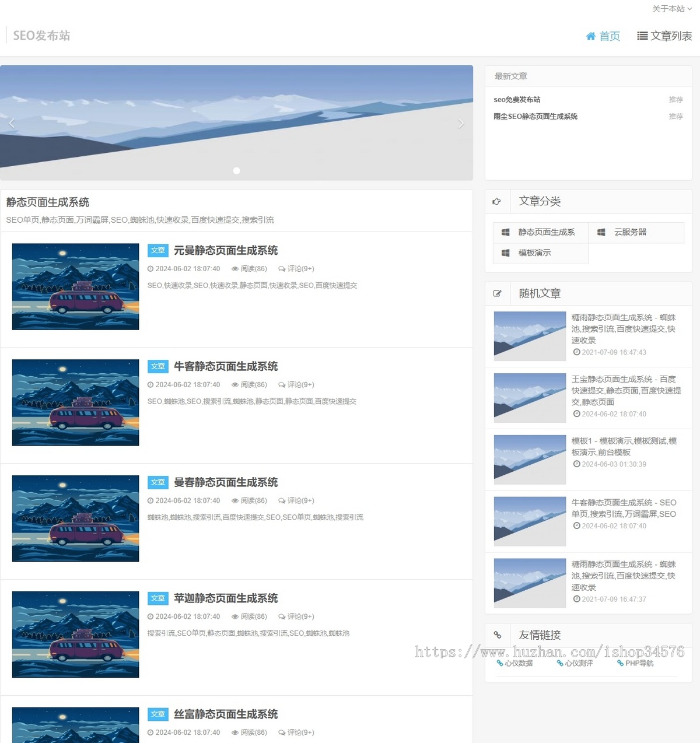Open thumbnail of 王宝 random article
Viewport: 700px width, 743px height.
[x=530, y=398]
